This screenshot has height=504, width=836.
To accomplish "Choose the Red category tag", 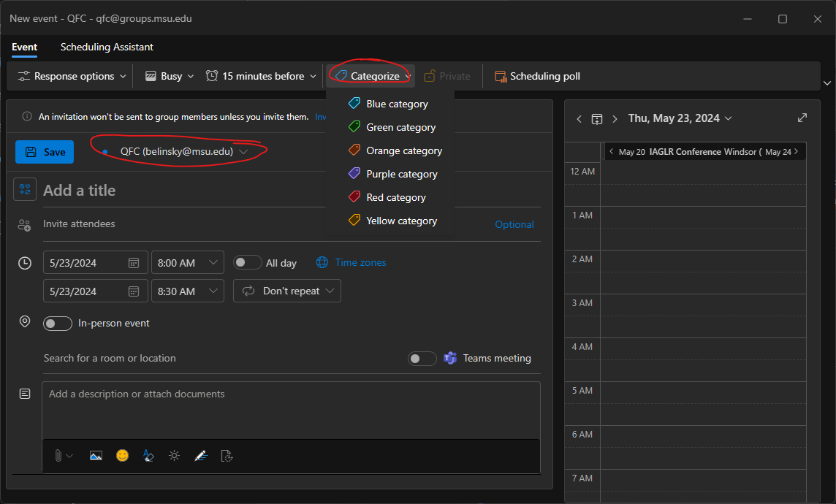I will (395, 197).
